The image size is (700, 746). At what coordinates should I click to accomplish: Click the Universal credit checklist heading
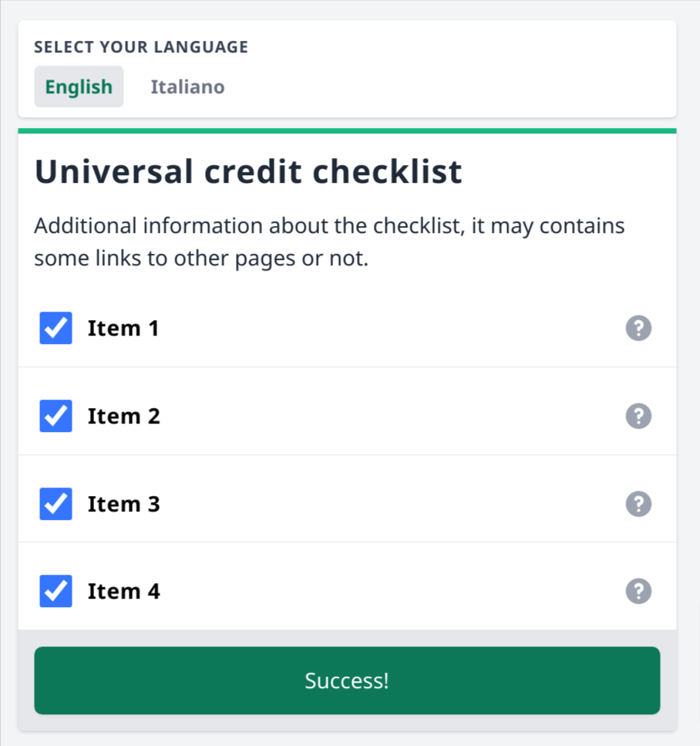click(x=247, y=171)
